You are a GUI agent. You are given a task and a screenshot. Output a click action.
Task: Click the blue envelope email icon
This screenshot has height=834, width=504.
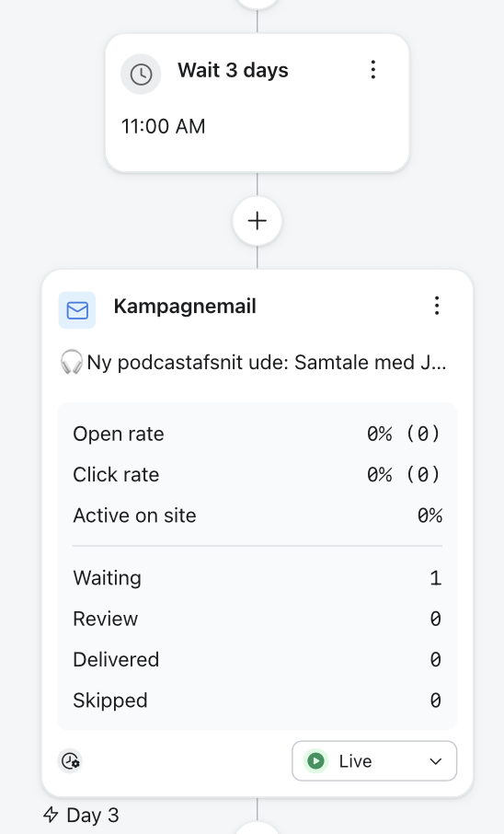[x=77, y=310]
